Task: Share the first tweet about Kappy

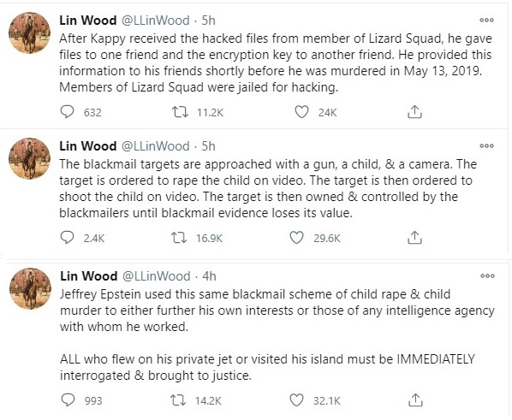Action: (414, 112)
